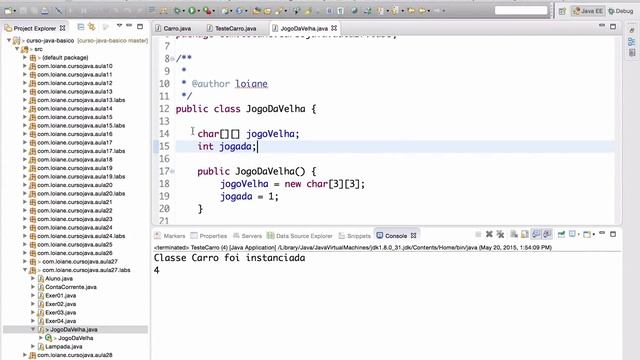This screenshot has width=640, height=360.
Task: Click line 18 'jogoVelha = new char[3][3];'
Action: tap(292, 184)
